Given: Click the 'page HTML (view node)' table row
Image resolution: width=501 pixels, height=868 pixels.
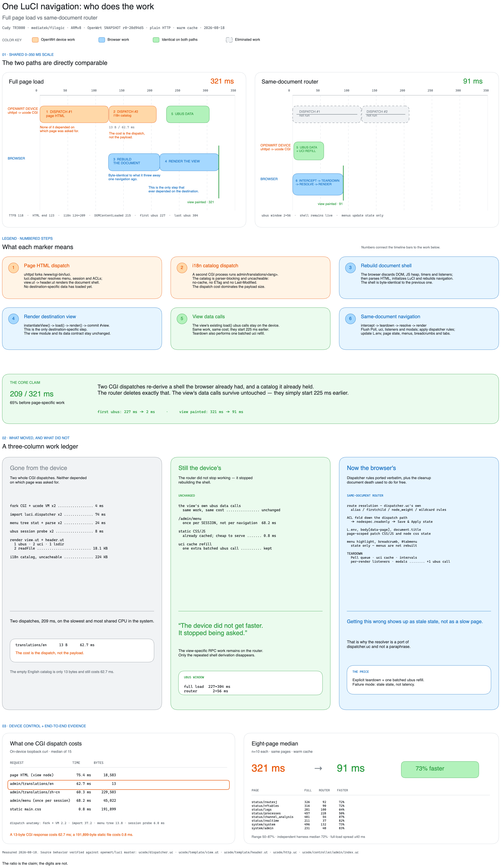Looking at the screenshot, I should pos(63,775).
